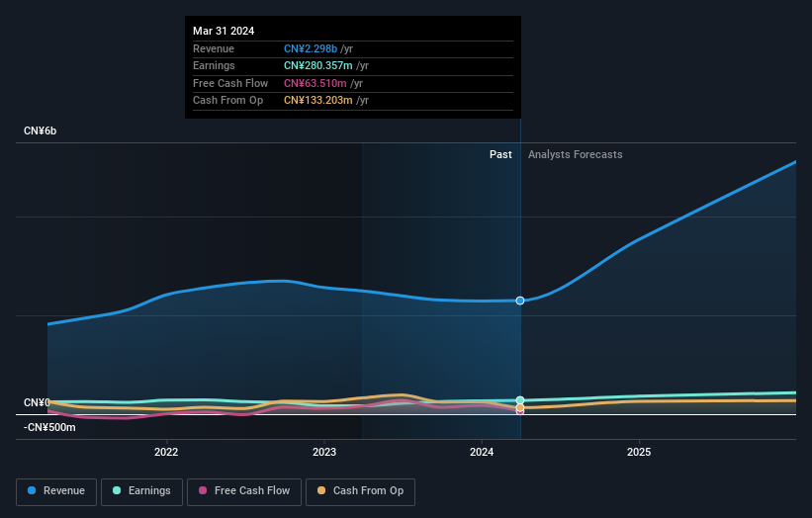The height and width of the screenshot is (518, 812).
Task: Click the Revenue row label in tooltip
Action: pos(214,48)
